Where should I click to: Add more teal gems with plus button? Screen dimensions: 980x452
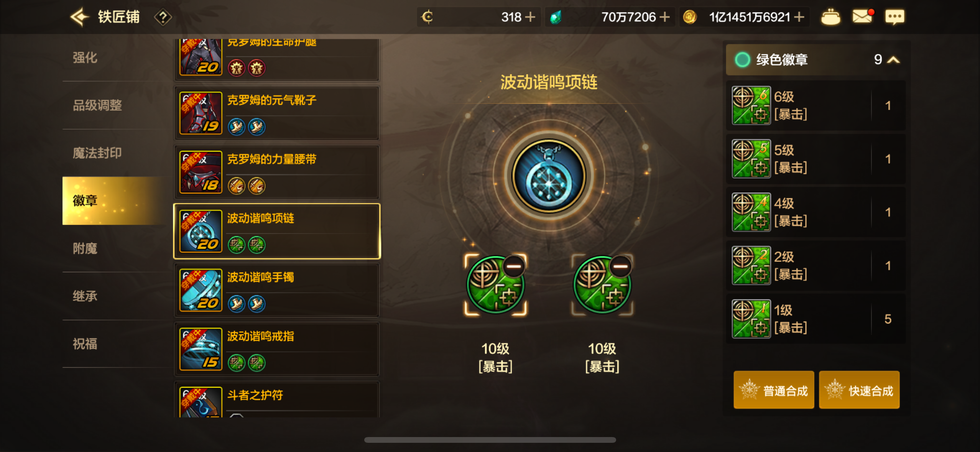[x=665, y=17]
